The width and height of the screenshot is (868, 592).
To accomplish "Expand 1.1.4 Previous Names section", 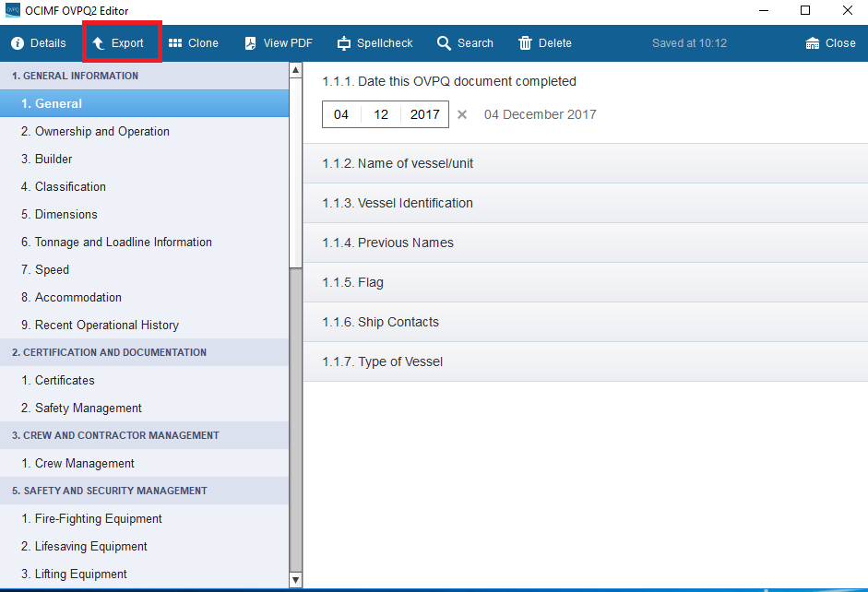I will (585, 243).
